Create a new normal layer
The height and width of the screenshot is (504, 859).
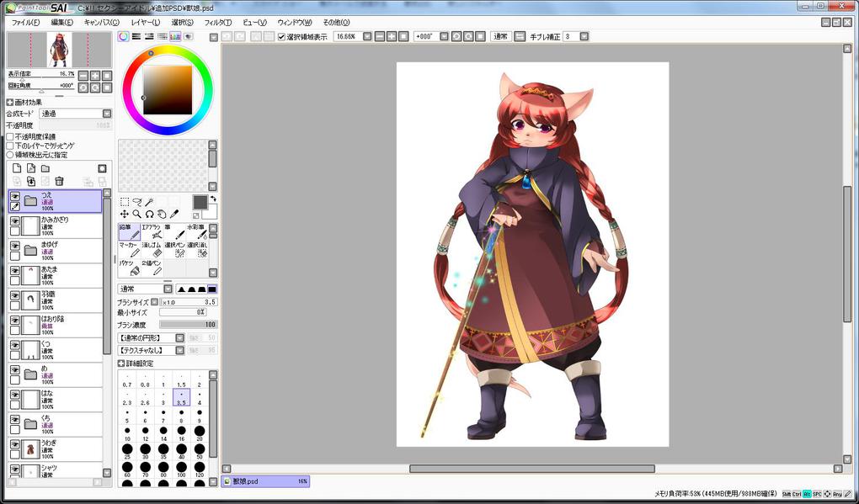coord(17,168)
